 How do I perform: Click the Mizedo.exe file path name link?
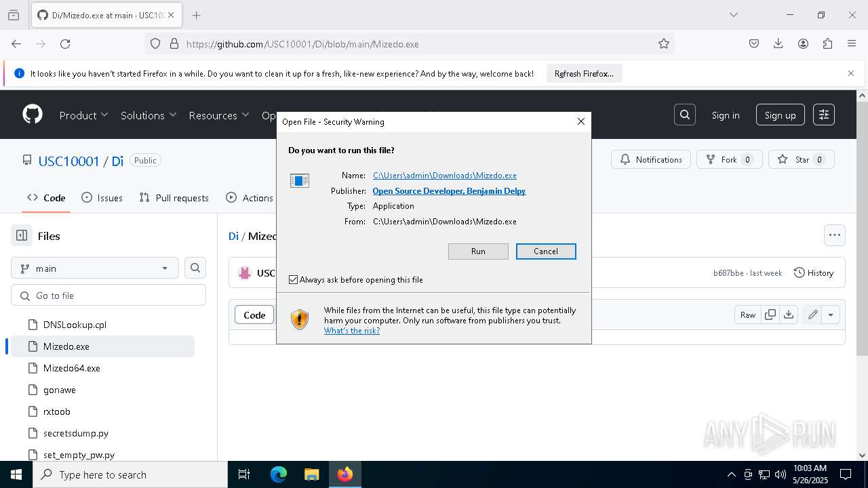coord(445,176)
